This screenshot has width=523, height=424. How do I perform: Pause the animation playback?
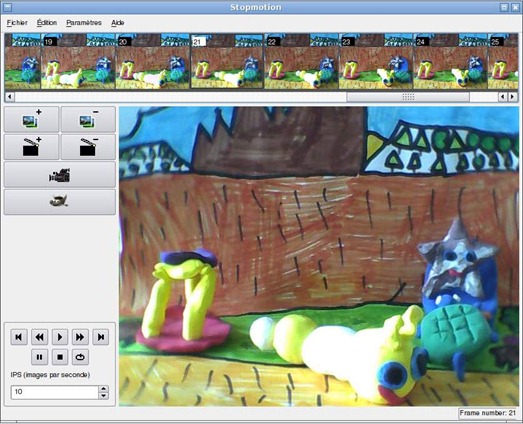pyautogui.click(x=39, y=357)
